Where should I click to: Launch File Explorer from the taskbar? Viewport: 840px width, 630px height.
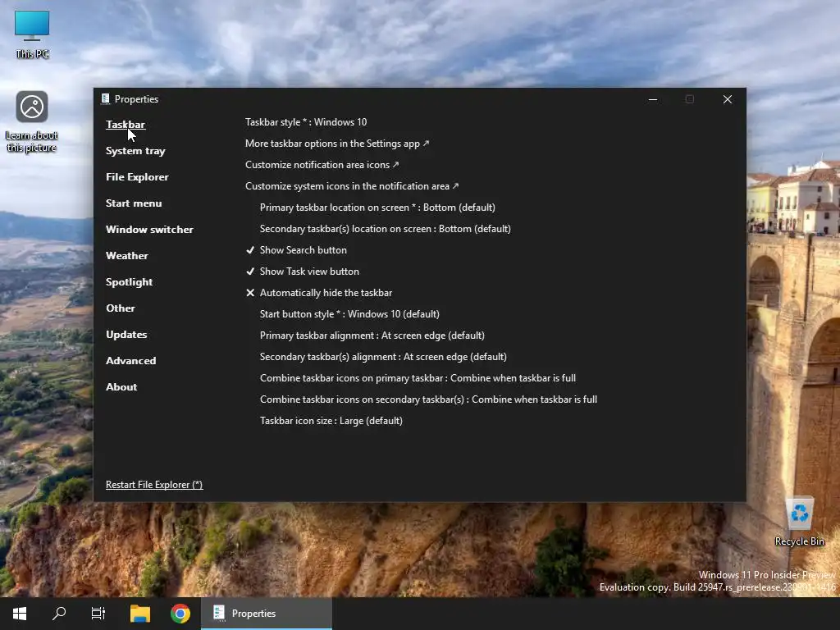tap(139, 614)
